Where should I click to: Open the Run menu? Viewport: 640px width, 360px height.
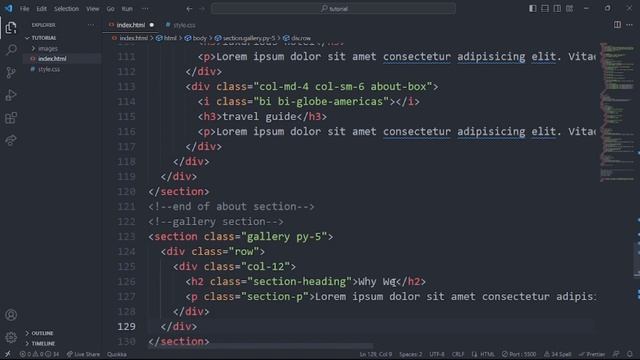pyautogui.click(x=127, y=9)
